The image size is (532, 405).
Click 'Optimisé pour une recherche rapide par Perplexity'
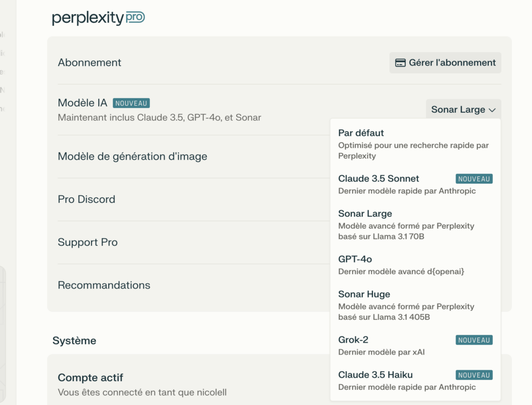[x=413, y=151]
